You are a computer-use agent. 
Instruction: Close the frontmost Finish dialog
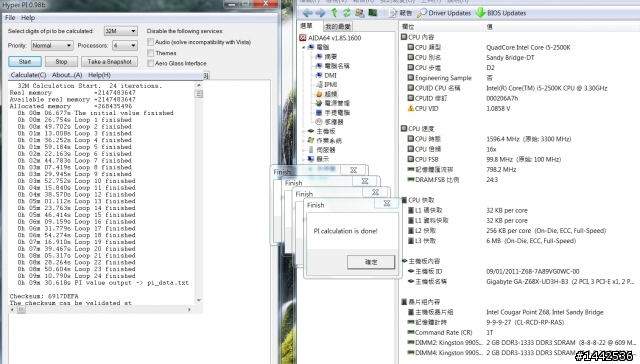click(387, 203)
